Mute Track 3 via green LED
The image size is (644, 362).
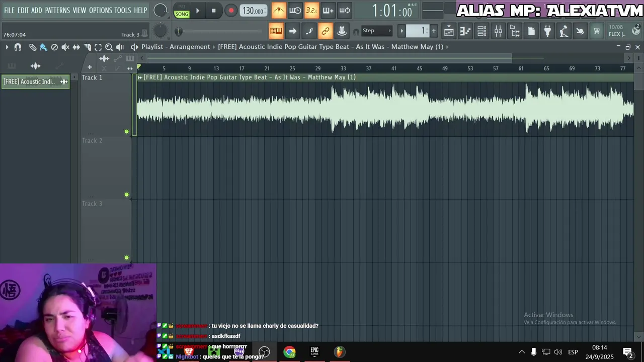(x=127, y=257)
